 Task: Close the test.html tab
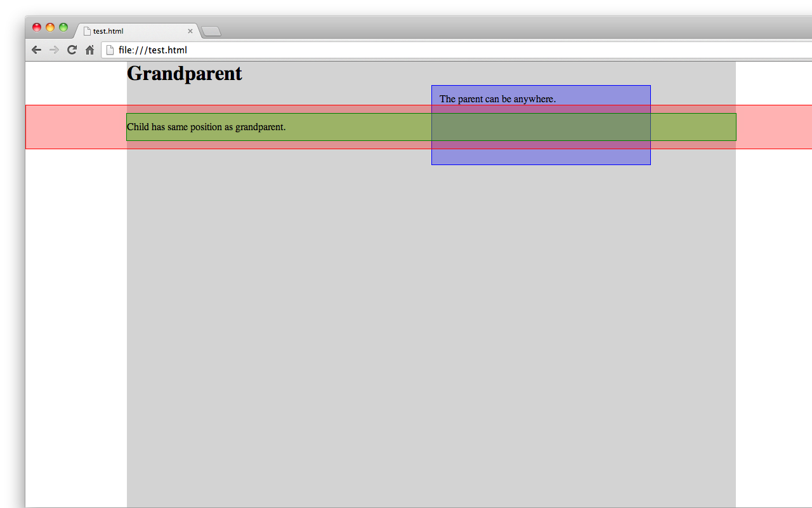click(x=190, y=31)
